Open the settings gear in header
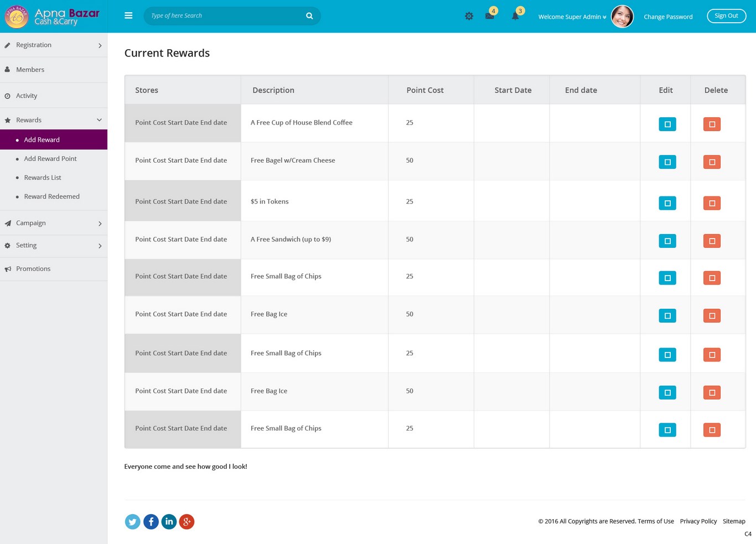756x544 pixels. click(469, 17)
